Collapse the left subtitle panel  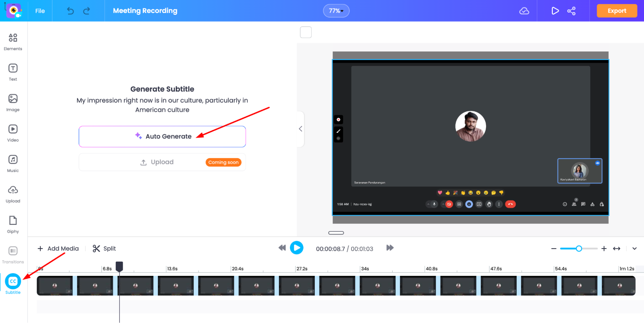coord(301,129)
